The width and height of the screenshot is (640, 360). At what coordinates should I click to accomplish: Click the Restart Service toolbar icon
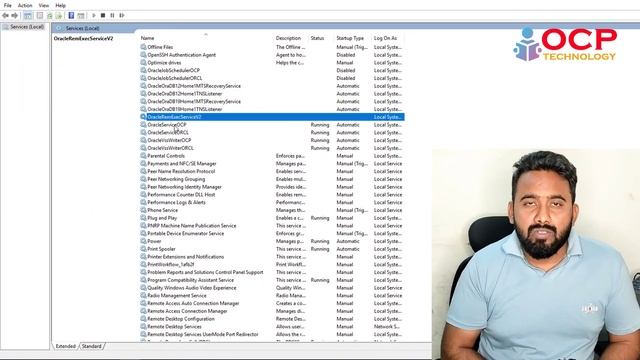tap(122, 16)
